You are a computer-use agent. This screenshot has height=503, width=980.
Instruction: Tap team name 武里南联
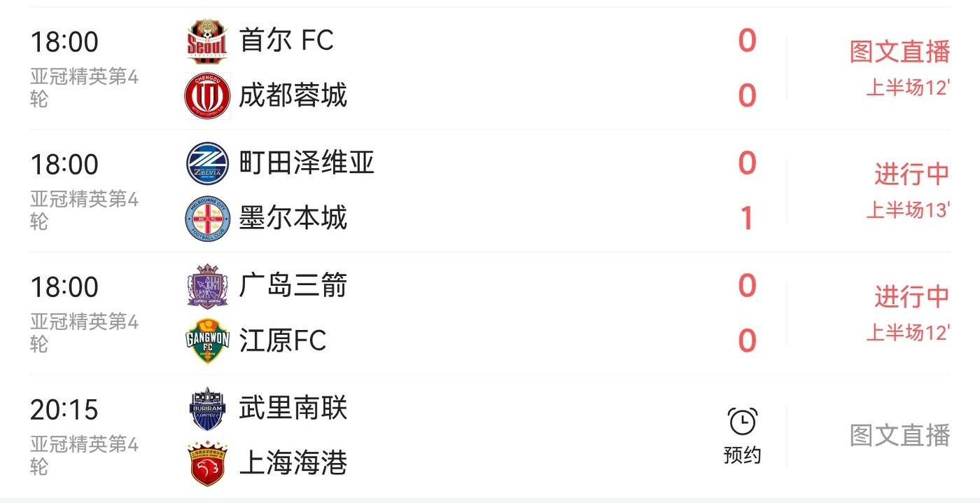(293, 408)
